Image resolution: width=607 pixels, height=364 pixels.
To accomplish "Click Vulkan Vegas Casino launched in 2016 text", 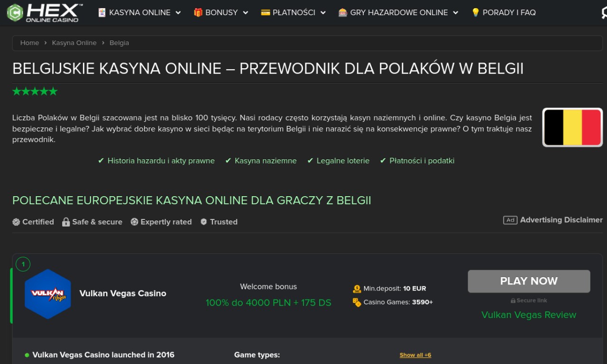I will pyautogui.click(x=103, y=355).
